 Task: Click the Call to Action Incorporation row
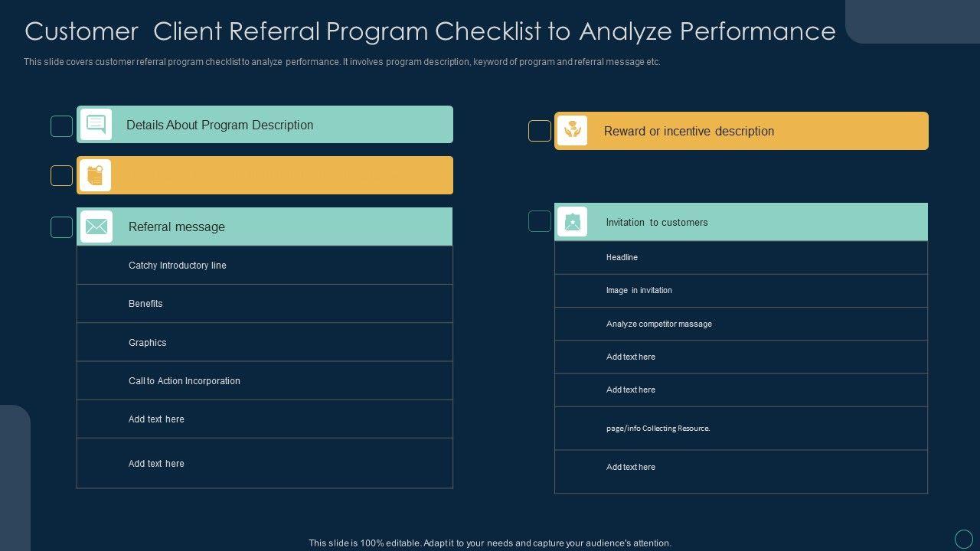pos(265,381)
